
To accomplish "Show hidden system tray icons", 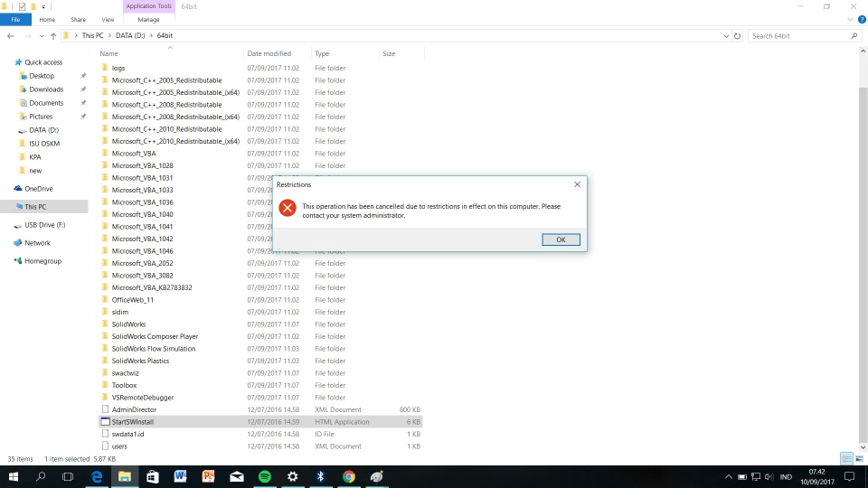I will pos(729,477).
